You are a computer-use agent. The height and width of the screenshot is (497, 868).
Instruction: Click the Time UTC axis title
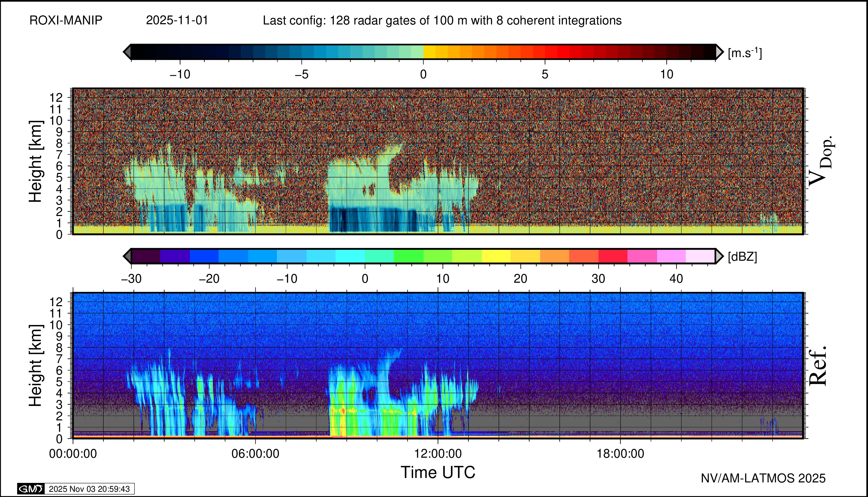click(x=438, y=473)
